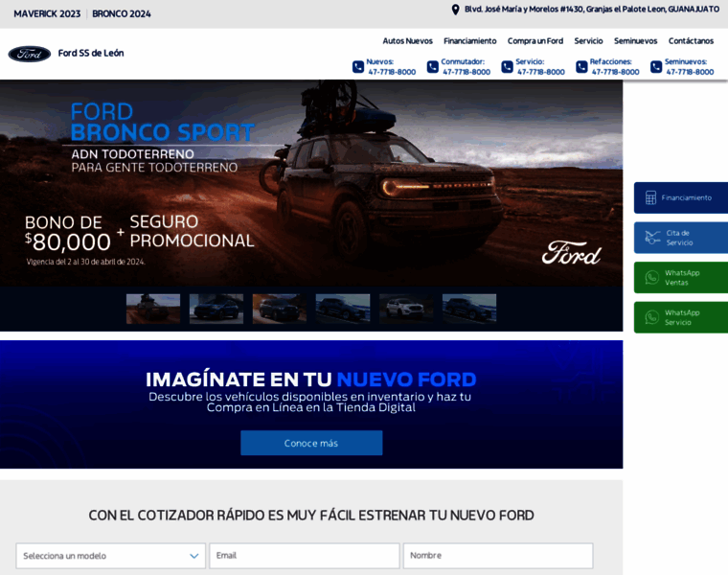This screenshot has width=728, height=575.
Task: Click the chevron arrow of the model selector
Action: tap(194, 556)
